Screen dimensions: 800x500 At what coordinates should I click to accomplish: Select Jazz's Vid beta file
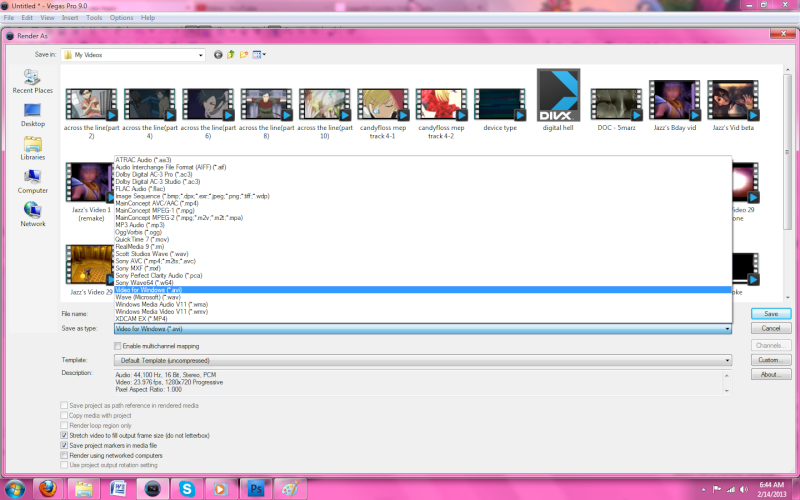pyautogui.click(x=733, y=106)
